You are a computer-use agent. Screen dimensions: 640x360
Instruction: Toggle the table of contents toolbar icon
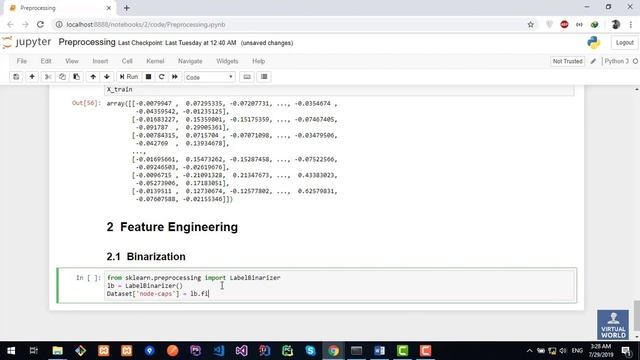[264, 77]
